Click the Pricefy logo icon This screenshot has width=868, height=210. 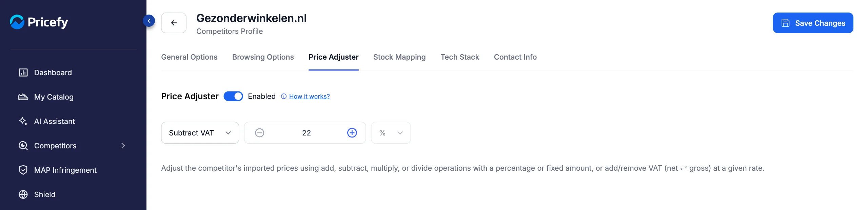[17, 22]
